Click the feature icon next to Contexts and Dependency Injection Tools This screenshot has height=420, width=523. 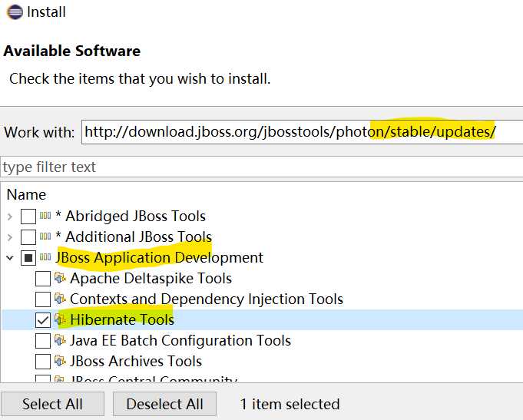pos(60,299)
